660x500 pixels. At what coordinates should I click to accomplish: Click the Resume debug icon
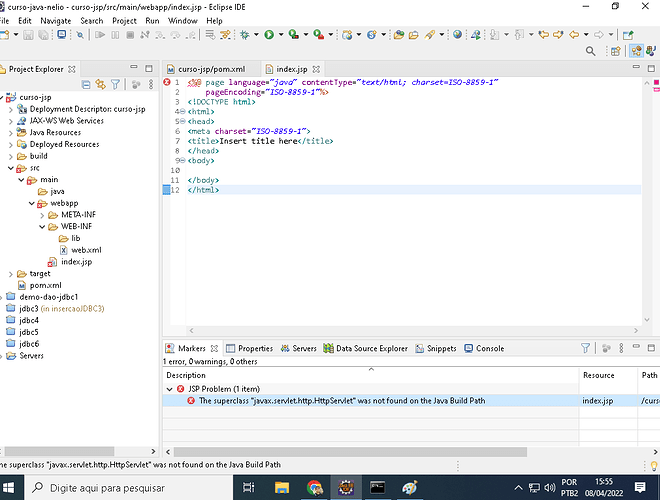click(100, 35)
